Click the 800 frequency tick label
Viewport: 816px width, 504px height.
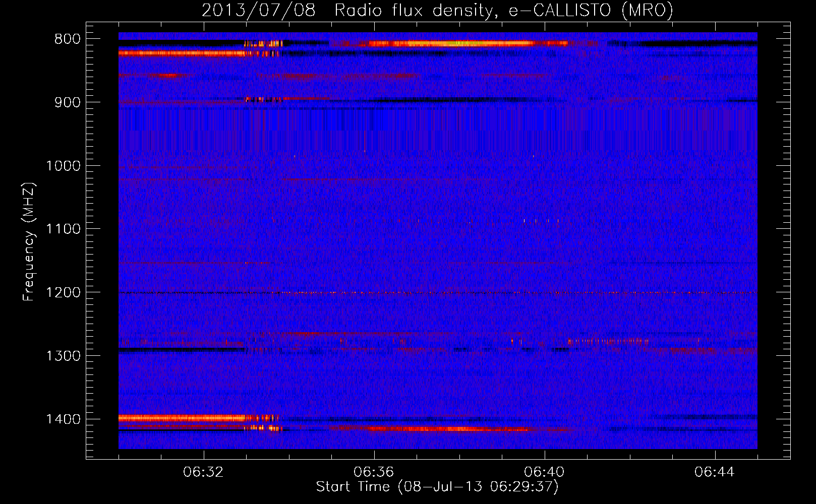click(67, 39)
